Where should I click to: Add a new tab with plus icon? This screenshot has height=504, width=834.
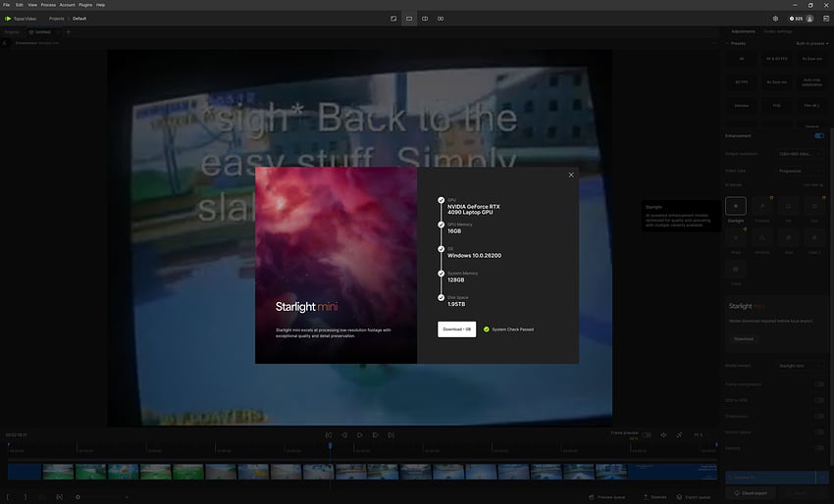tap(68, 32)
